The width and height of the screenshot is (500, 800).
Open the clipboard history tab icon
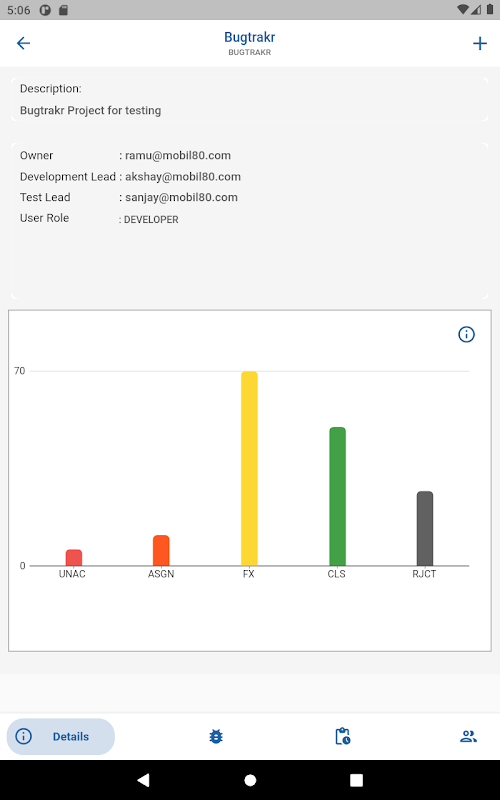[x=342, y=736]
